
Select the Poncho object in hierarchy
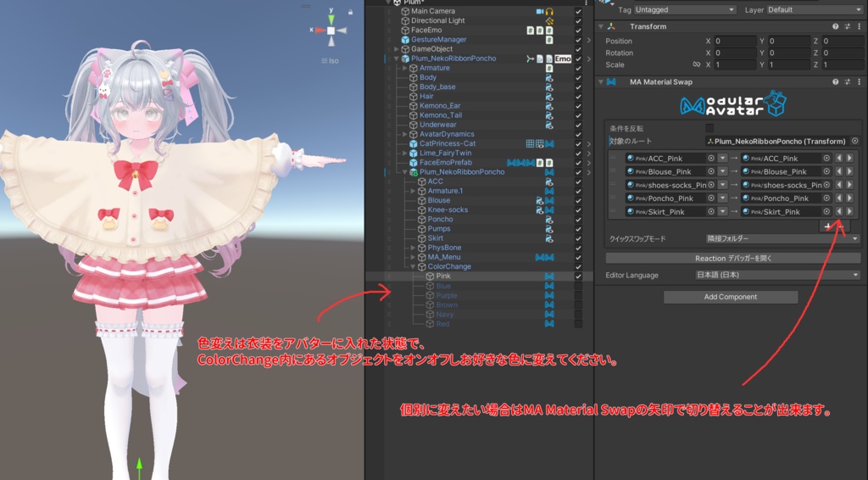tap(440, 220)
